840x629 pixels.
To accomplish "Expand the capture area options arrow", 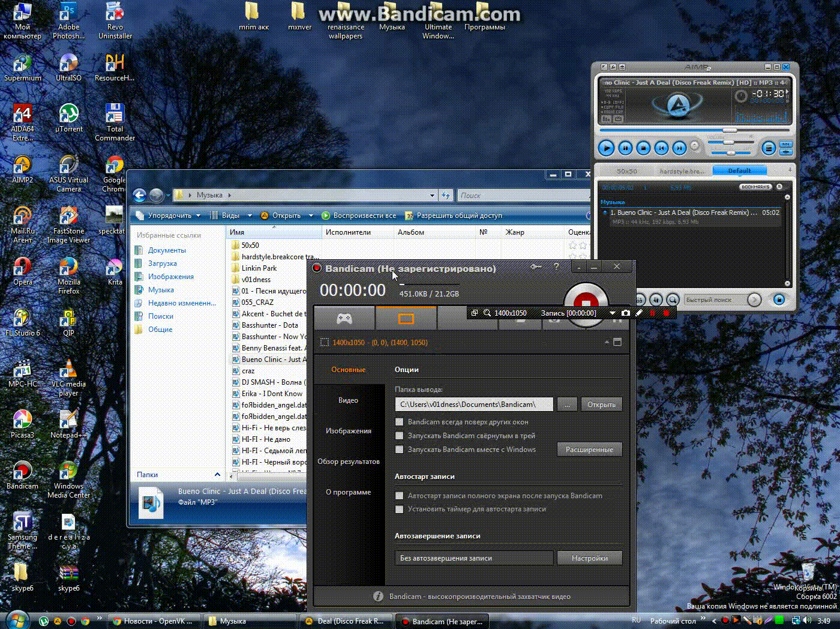I will [607, 342].
